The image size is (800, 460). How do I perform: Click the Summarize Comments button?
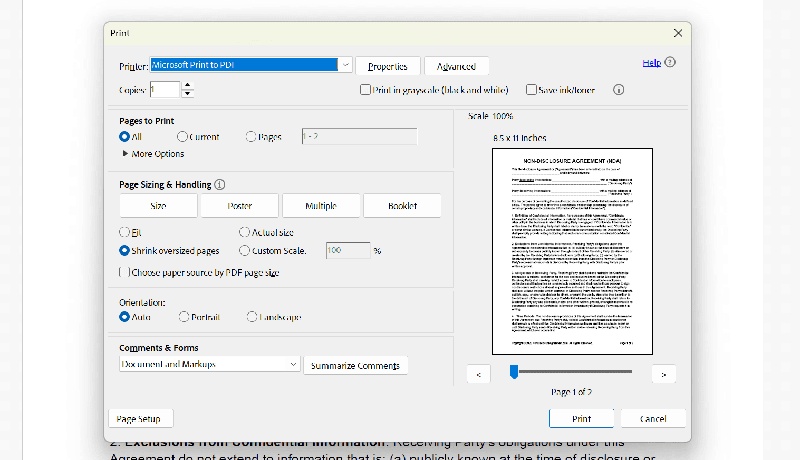tap(356, 366)
